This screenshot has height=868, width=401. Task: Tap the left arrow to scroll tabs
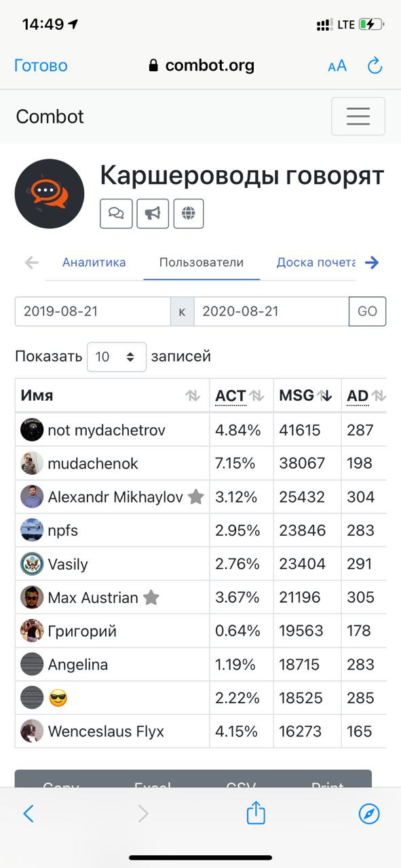coord(31,262)
